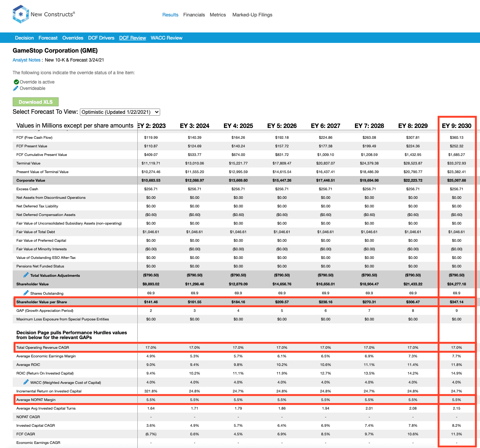The height and width of the screenshot is (448, 480).
Task: Click green Override is active checkmark icon
Action: [x=16, y=82]
